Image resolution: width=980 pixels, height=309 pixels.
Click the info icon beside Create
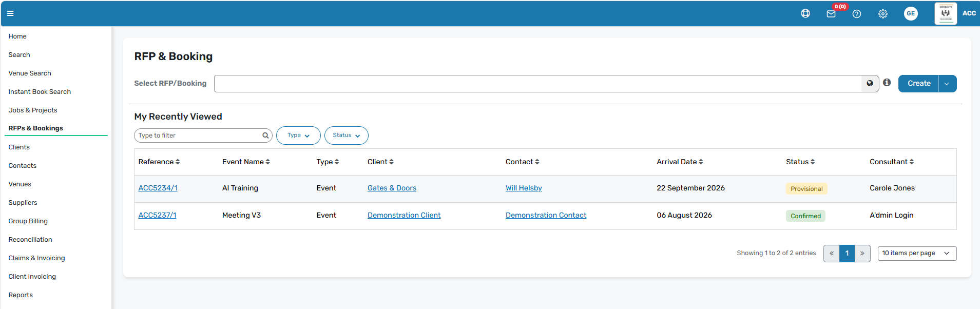[887, 83]
